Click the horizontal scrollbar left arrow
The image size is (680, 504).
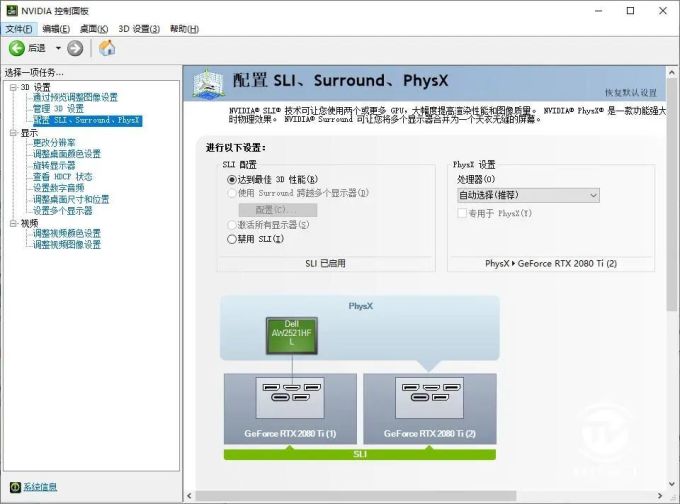(189, 495)
